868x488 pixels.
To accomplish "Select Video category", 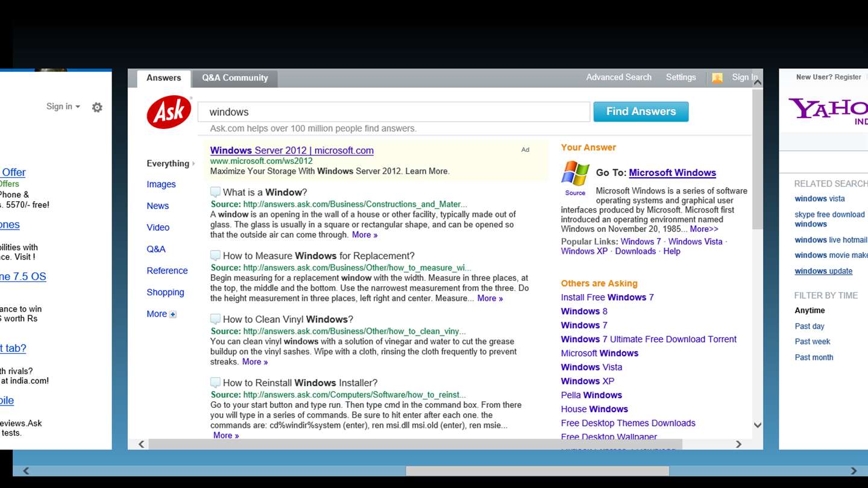I will click(x=158, y=228).
